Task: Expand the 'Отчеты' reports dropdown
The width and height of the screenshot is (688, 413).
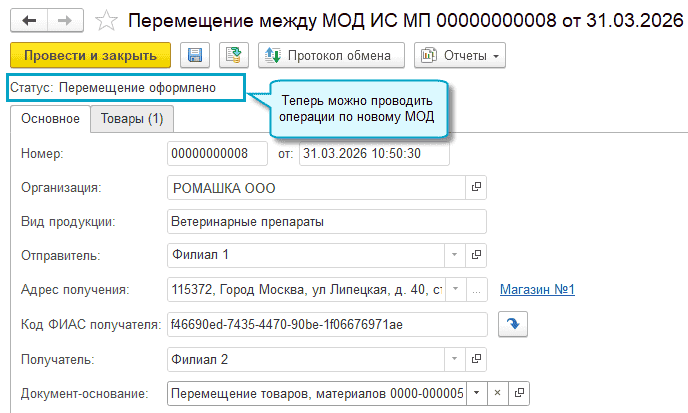Action: pyautogui.click(x=460, y=55)
